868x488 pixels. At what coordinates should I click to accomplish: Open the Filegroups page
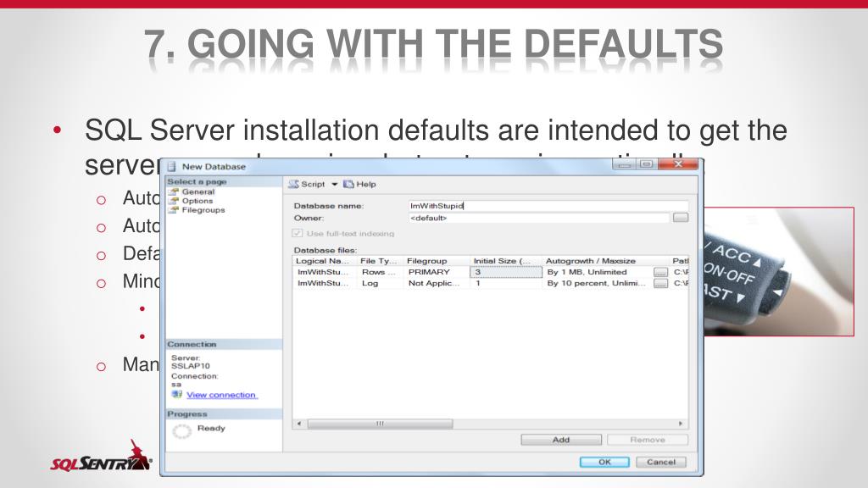pyautogui.click(x=203, y=210)
